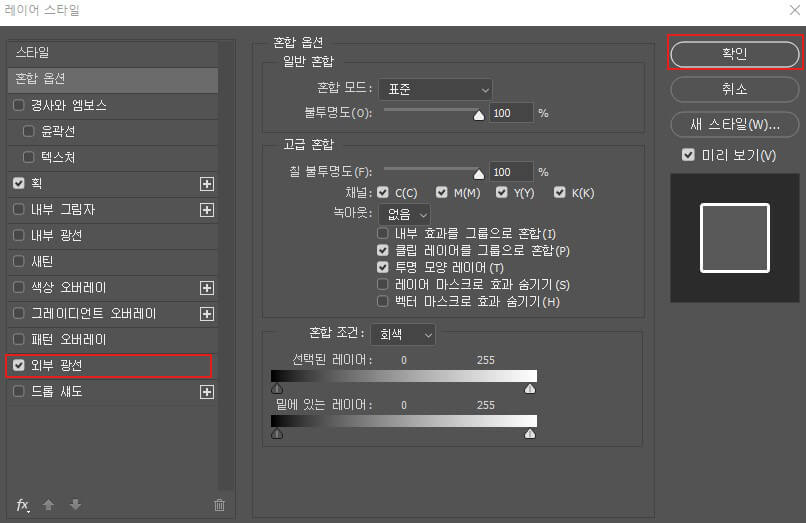Click the 확인 button
This screenshot has height=523, width=806.
735,54
